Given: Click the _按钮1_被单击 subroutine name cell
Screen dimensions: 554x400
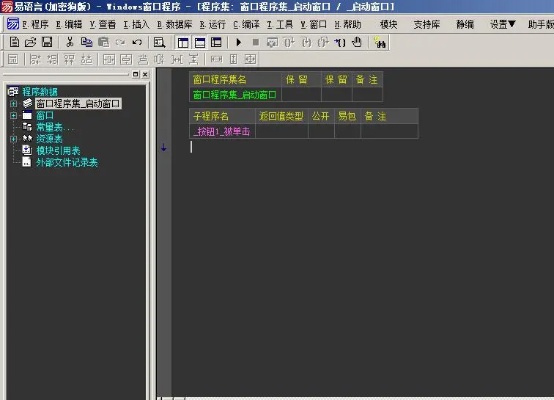Looking at the screenshot, I should point(222,131).
